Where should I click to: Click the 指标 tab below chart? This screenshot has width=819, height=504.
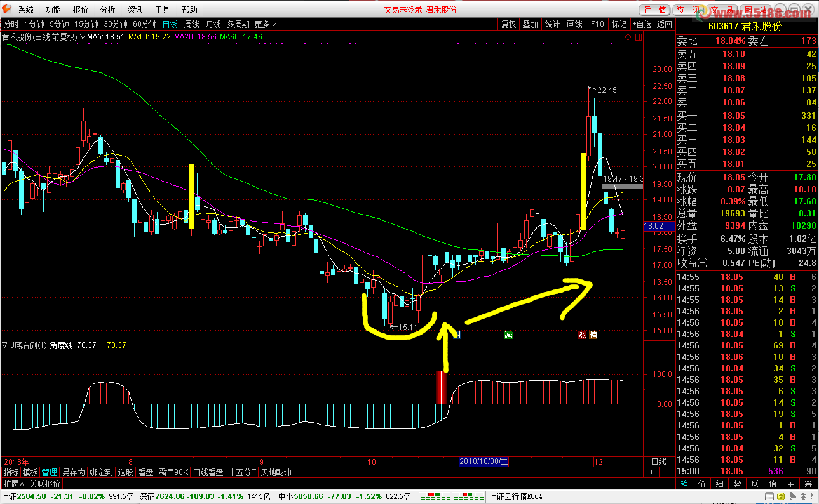[x=11, y=472]
